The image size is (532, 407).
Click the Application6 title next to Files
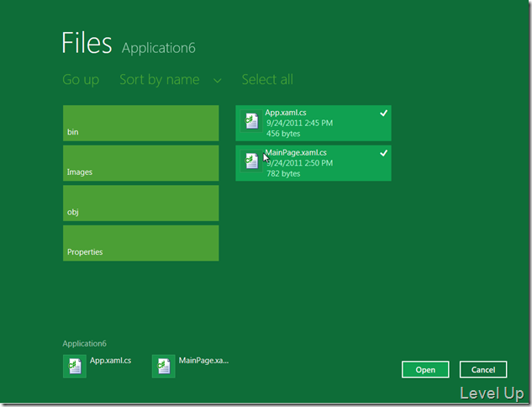pyautogui.click(x=159, y=48)
